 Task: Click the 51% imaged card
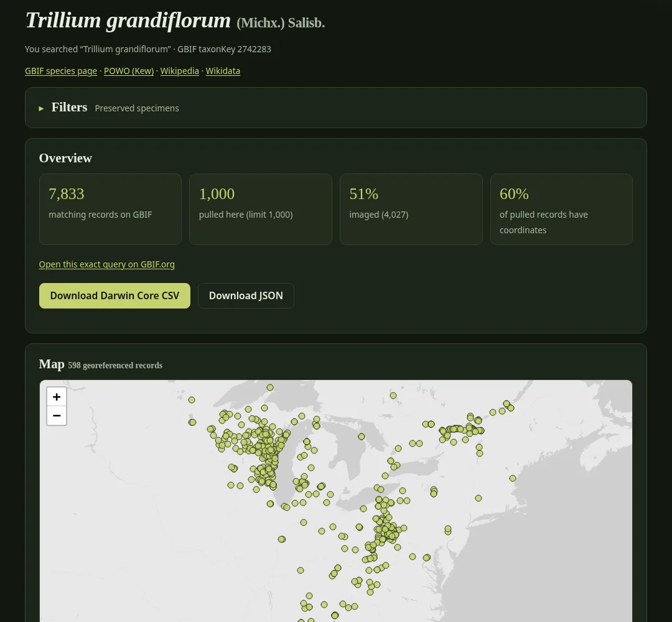click(x=411, y=209)
